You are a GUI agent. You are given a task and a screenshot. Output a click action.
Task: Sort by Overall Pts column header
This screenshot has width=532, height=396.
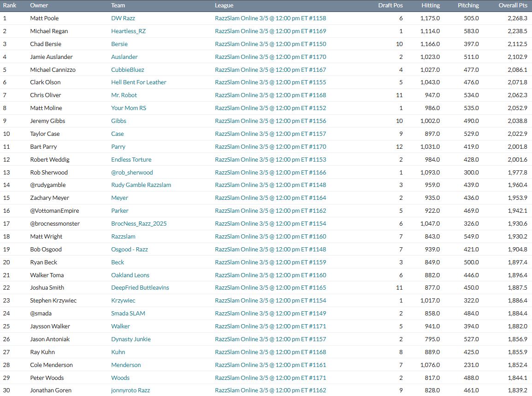click(x=513, y=6)
